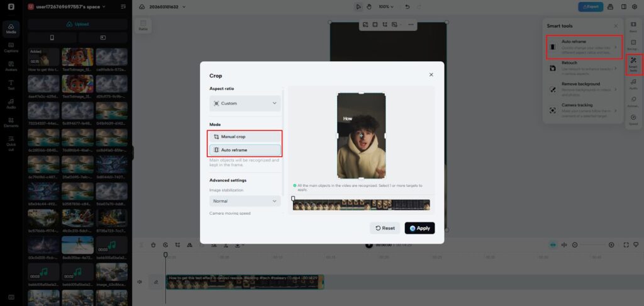
Task: Open the Text tool in sidebar
Action: click(x=11, y=85)
